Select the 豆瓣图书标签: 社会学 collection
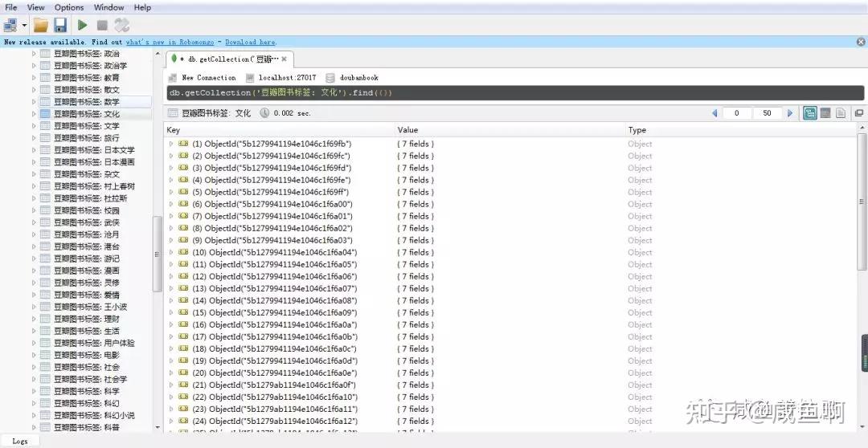The image size is (868, 448). (90, 380)
